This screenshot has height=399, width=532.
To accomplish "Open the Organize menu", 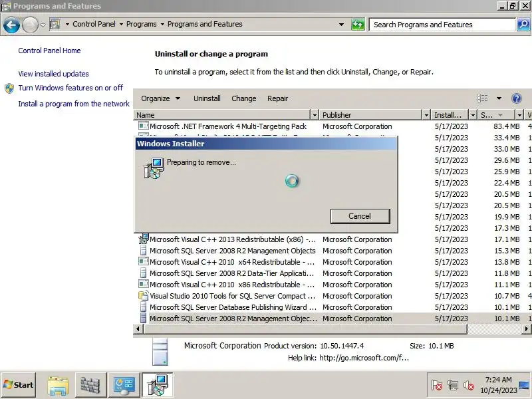I will [x=160, y=98].
